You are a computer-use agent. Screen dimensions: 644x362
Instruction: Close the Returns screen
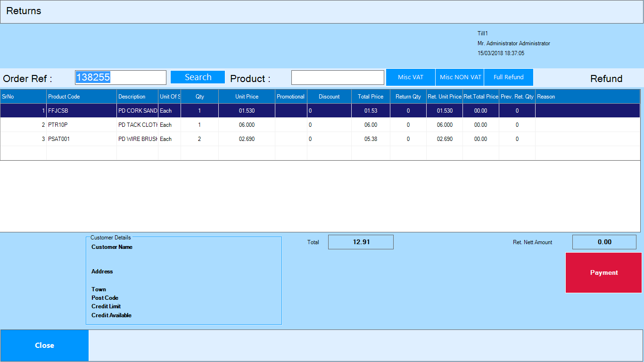click(x=44, y=346)
